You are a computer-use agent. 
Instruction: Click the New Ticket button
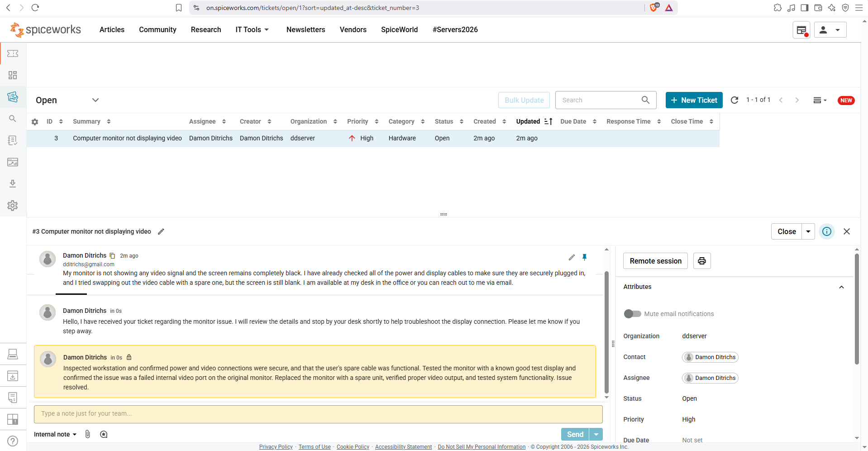(x=694, y=100)
